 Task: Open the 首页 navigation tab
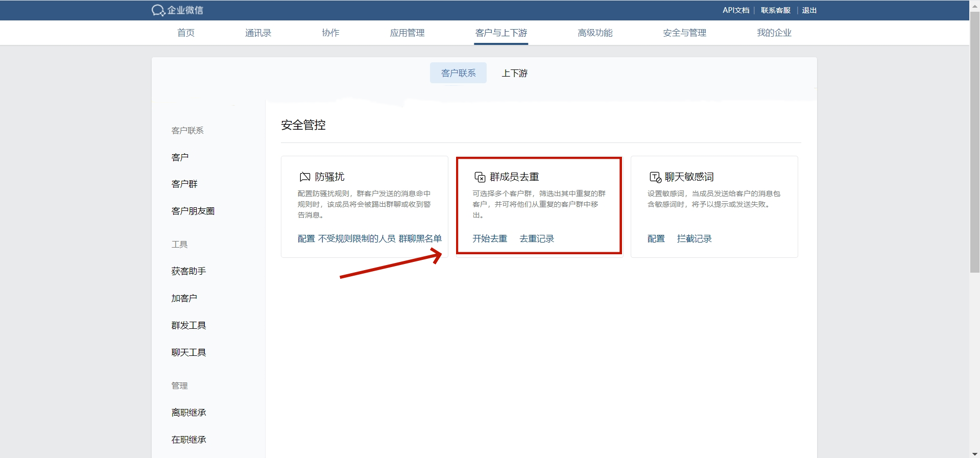[185, 33]
